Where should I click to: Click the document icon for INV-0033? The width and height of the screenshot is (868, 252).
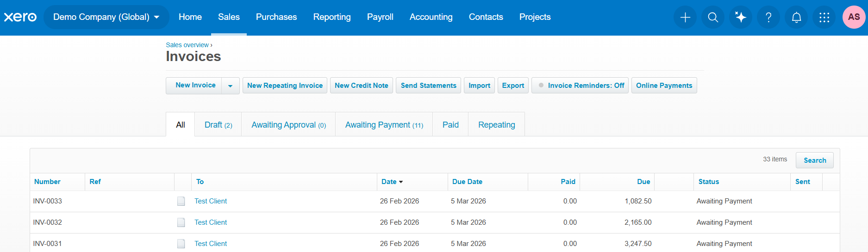click(181, 201)
